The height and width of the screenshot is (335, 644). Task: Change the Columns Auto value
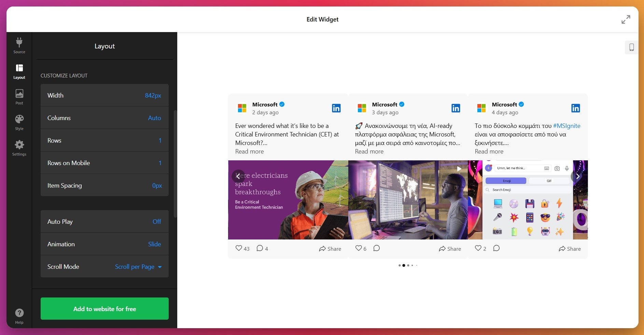click(x=154, y=118)
